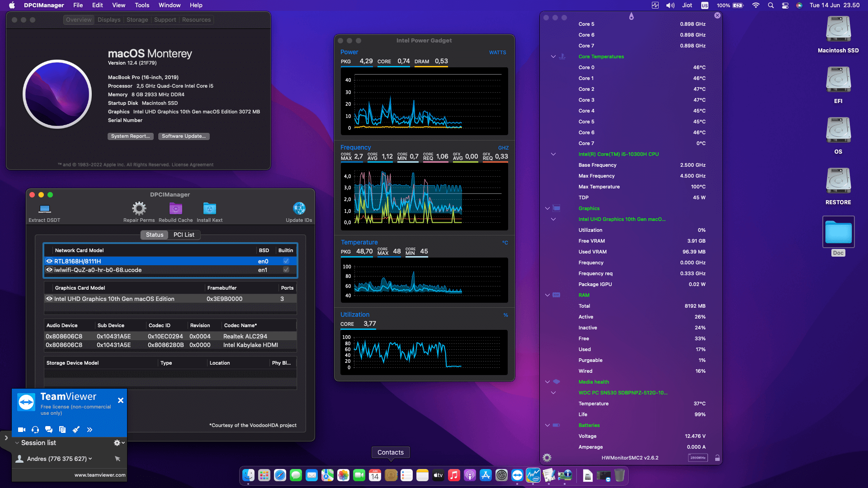The image size is (868, 488).
Task: Click the Install Kext folder icon
Action: pyautogui.click(x=209, y=208)
